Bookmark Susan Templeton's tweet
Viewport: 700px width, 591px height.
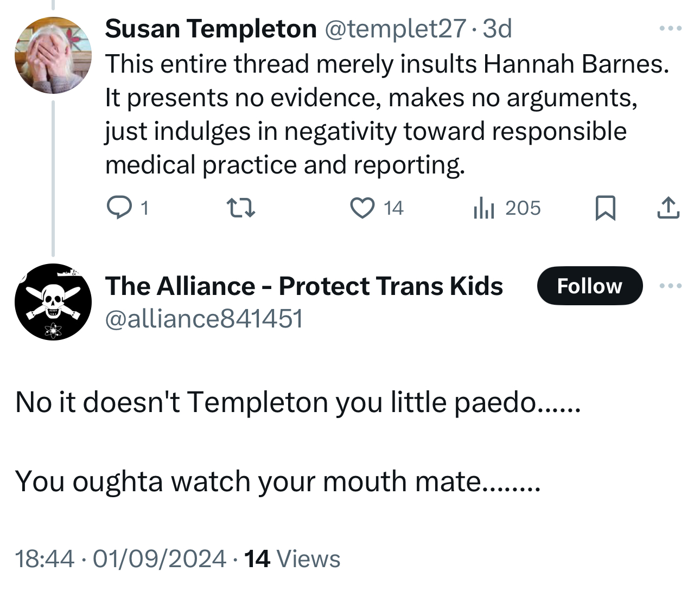[606, 208]
